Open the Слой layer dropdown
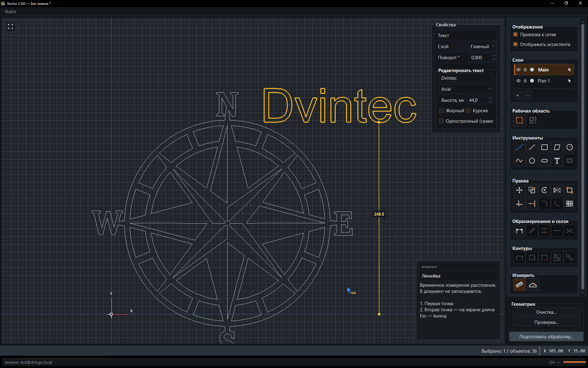588x368 pixels. click(x=483, y=47)
